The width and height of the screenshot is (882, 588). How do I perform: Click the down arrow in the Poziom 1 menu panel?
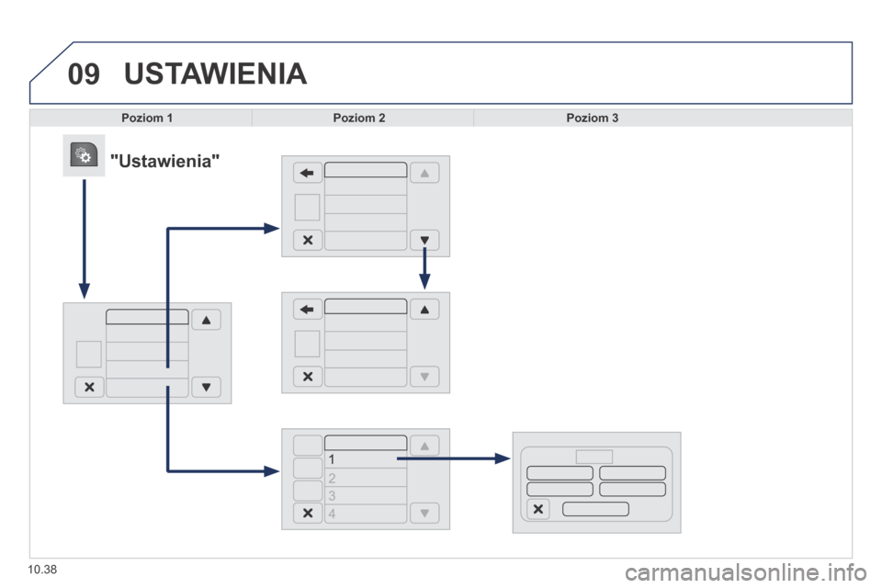tap(206, 387)
